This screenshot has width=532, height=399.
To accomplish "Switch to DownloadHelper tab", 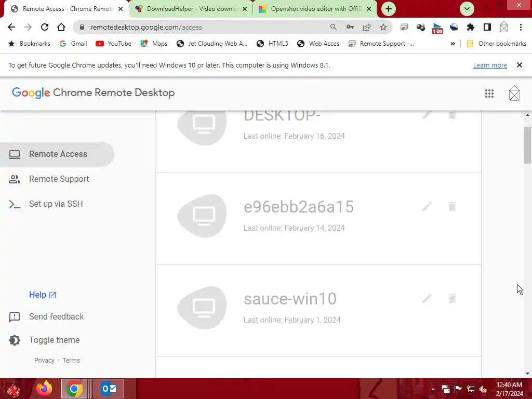I will coord(191,9).
